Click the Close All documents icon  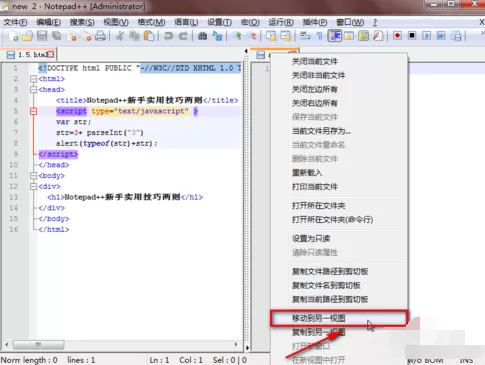click(86, 35)
